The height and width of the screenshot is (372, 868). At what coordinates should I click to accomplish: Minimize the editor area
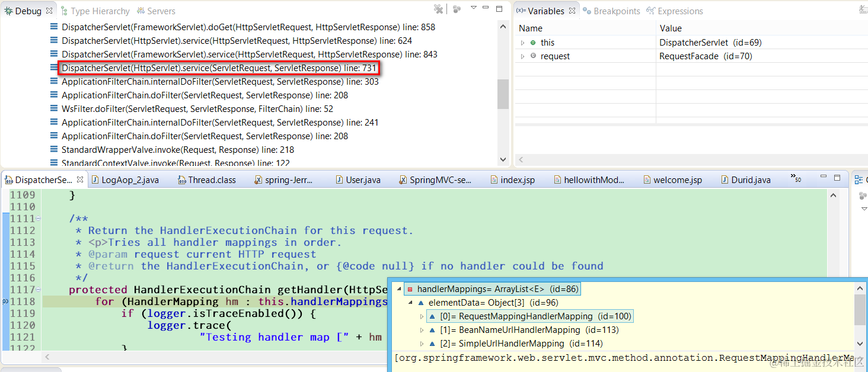pyautogui.click(x=824, y=177)
